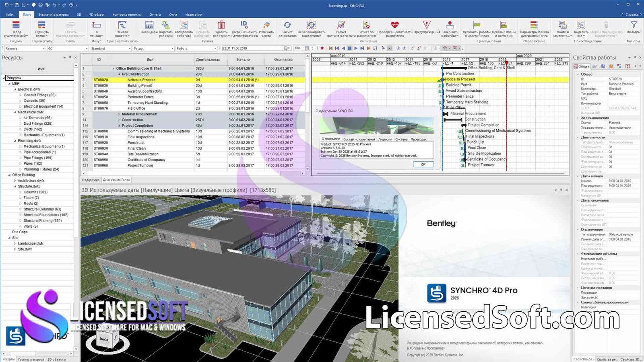Image resolution: width=644 pixels, height=362 pixels.
Task: Select the Certificate of Occupancy task row
Action: point(193,160)
